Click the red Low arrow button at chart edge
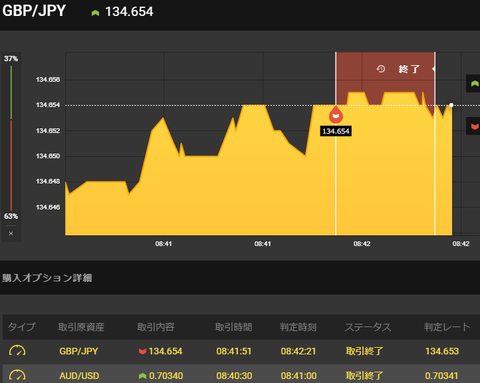Viewport: 480px width, 383px height. 473,126
